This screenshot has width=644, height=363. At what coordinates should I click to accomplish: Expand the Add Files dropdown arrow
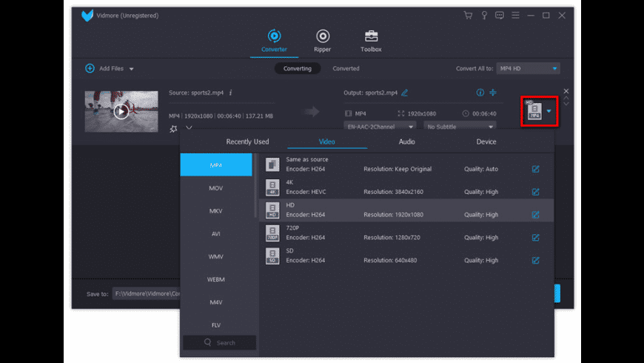[132, 69]
